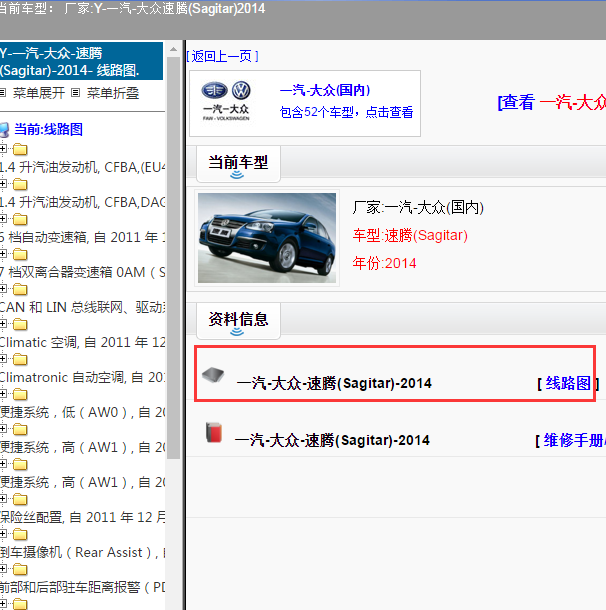606x610 pixels.
Task: Click the 当前:线路图 computer icon
Action: click(4, 130)
